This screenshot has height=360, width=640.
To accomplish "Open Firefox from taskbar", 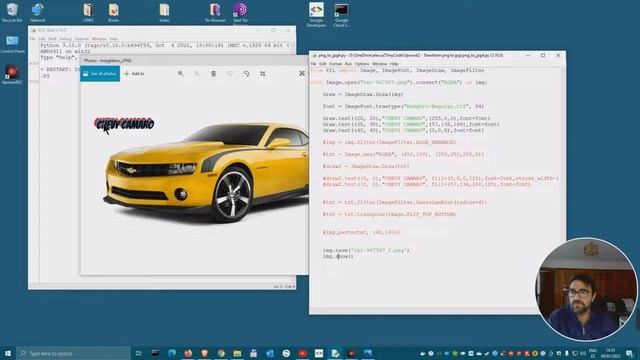I will 188,353.
